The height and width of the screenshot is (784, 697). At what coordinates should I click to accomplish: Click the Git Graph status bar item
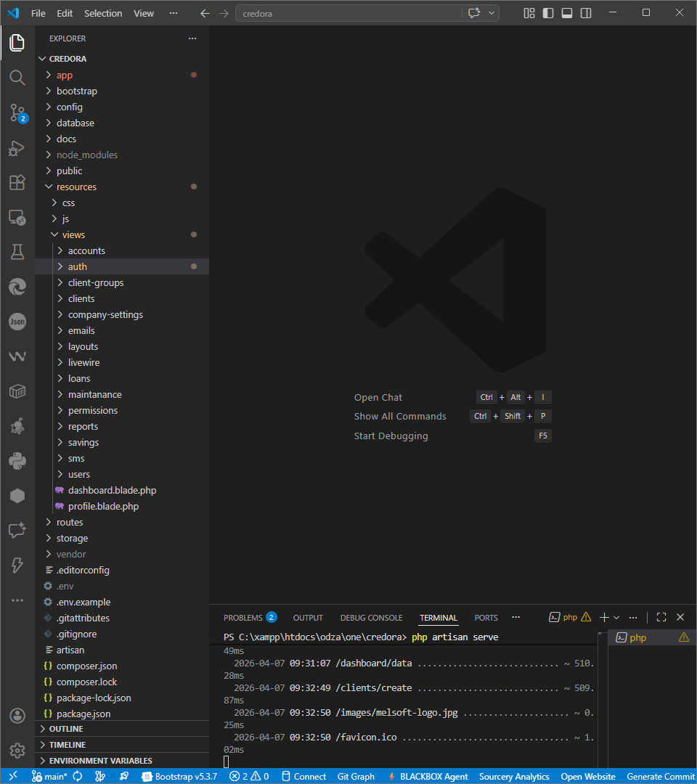click(x=356, y=776)
